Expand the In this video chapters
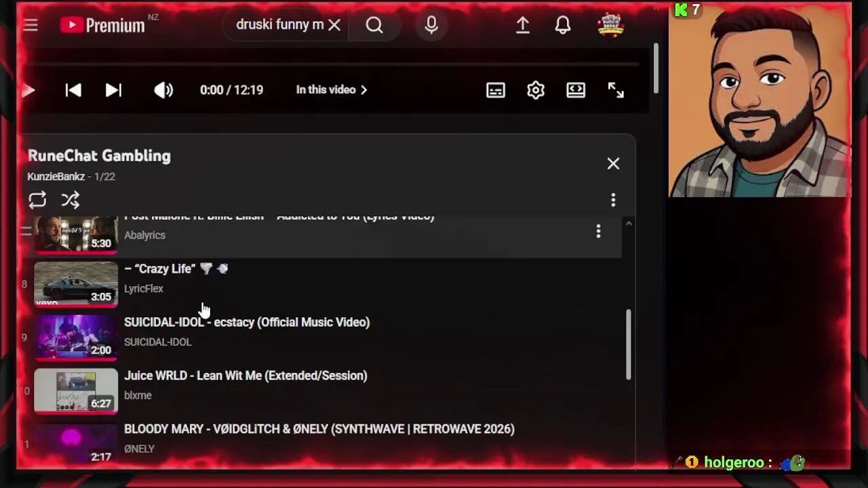Image resolution: width=868 pixels, height=488 pixels. (x=332, y=89)
